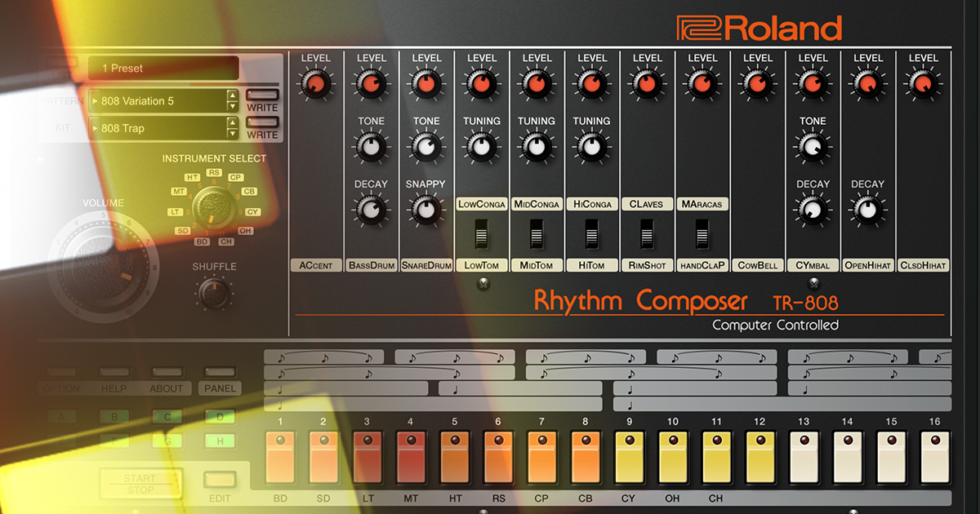The image size is (980, 514).
Task: Toggle the Claves/RimShot switch
Action: 647,236
